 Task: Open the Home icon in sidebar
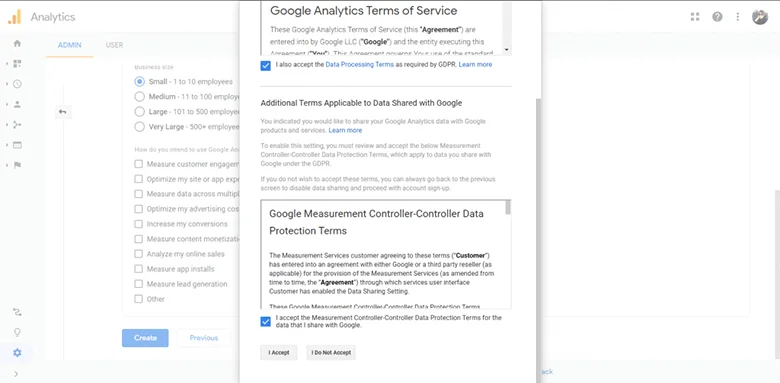pyautogui.click(x=17, y=43)
